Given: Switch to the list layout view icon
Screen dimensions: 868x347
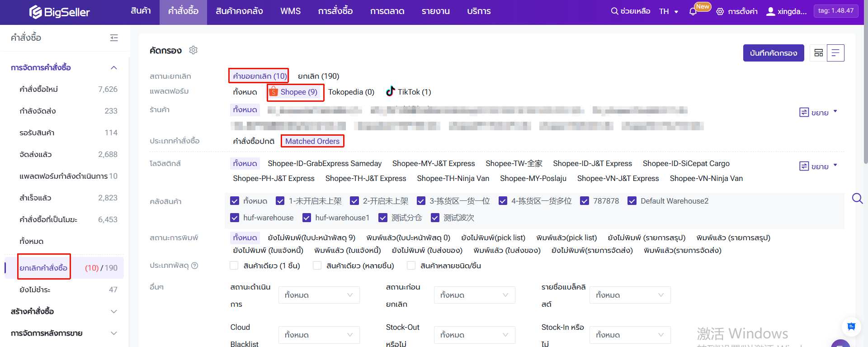Looking at the screenshot, I should coord(835,53).
